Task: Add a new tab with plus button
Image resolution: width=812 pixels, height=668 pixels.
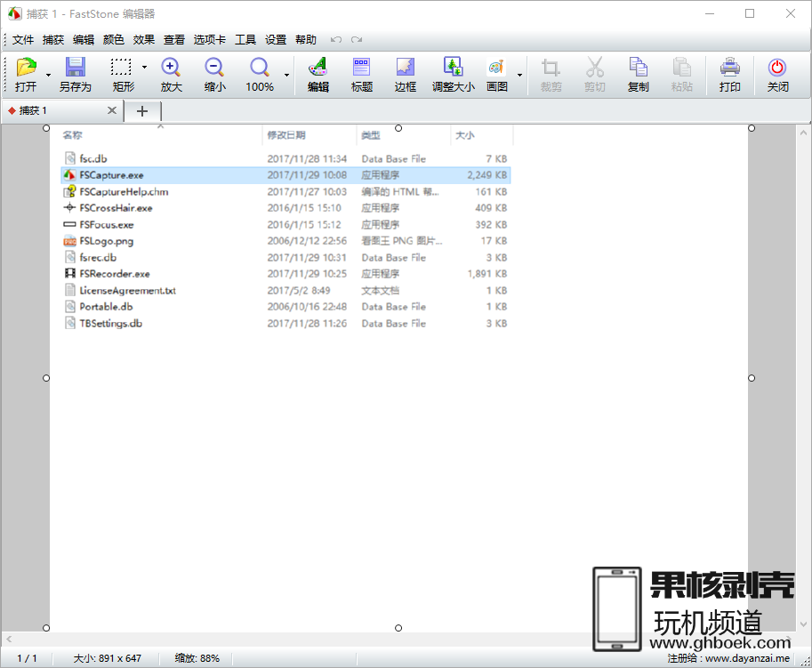Action: click(x=142, y=111)
